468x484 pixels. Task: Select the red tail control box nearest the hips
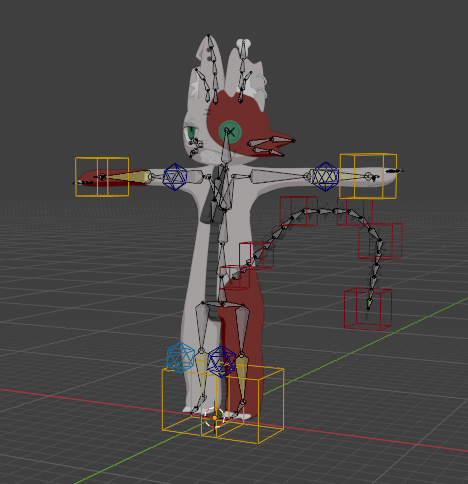pyautogui.click(x=235, y=277)
